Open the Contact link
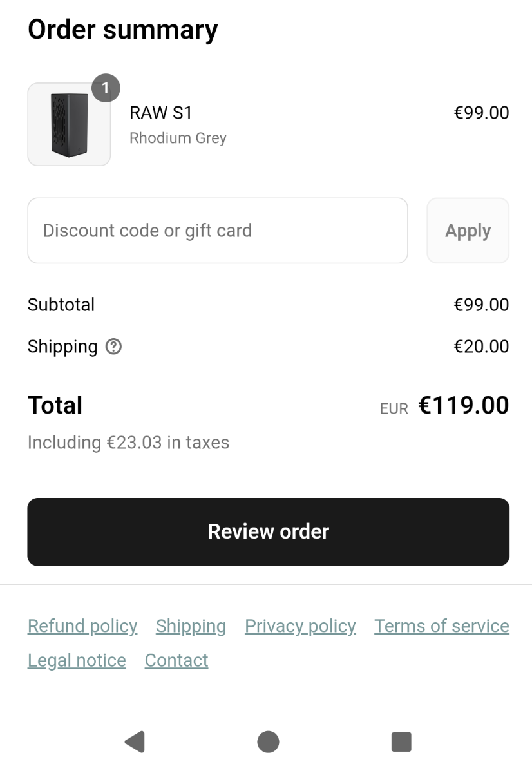This screenshot has width=532, height=773. click(176, 660)
